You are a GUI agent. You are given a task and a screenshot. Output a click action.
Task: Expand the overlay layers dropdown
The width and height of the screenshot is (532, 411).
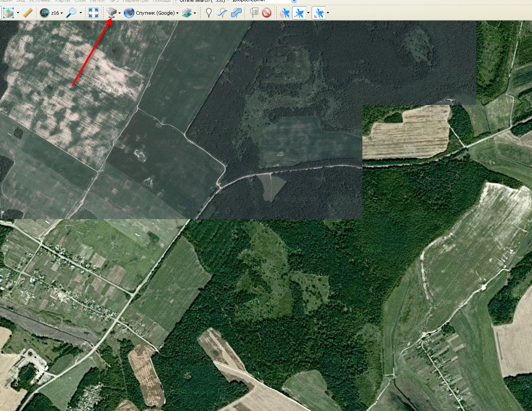click(195, 13)
